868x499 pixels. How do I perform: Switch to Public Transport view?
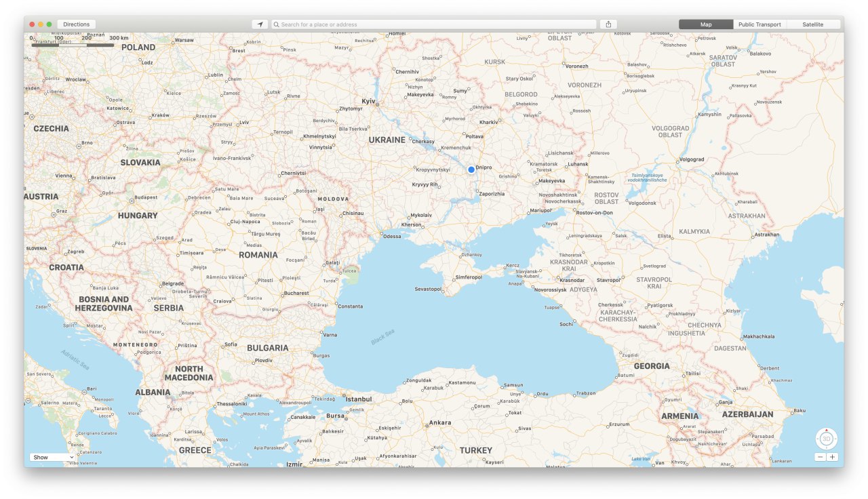click(759, 24)
